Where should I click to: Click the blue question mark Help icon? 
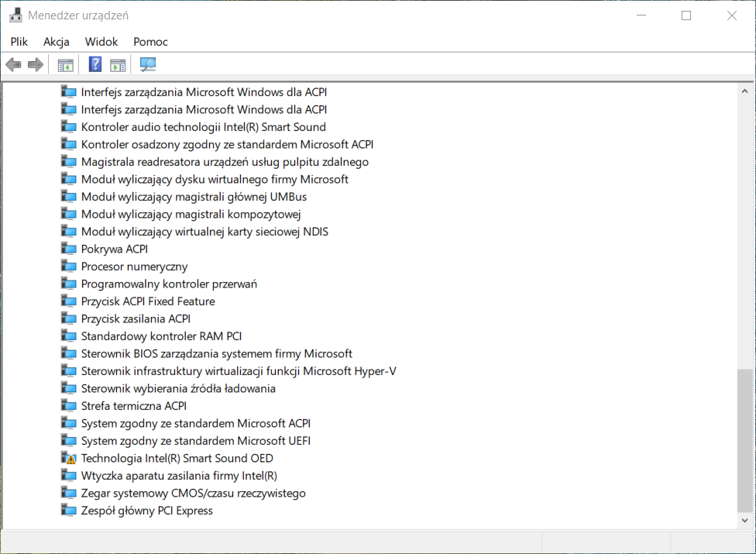pyautogui.click(x=95, y=64)
